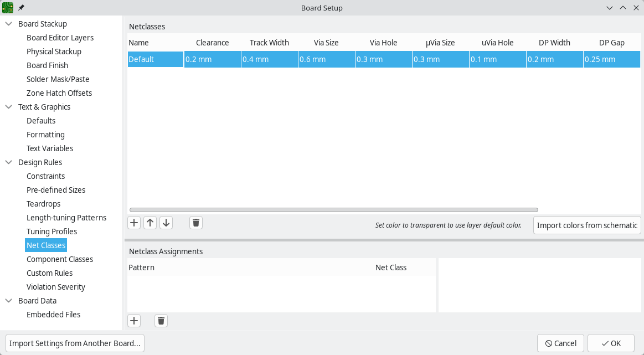This screenshot has height=355, width=644.
Task: Edit the Default Track Width cell
Action: (269, 59)
